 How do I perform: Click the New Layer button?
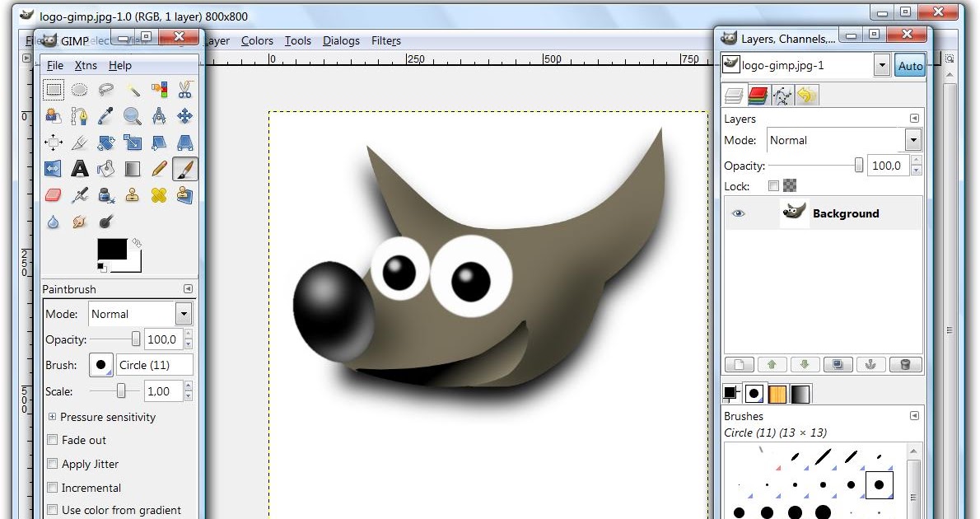tap(738, 365)
